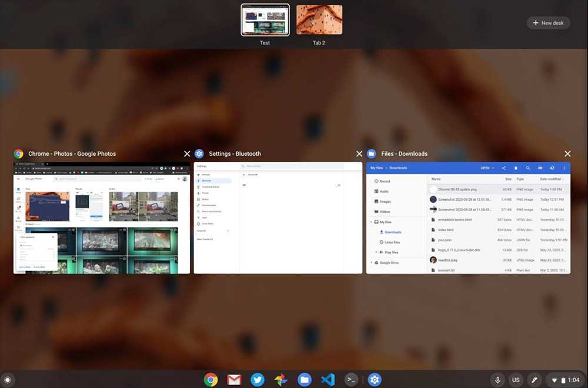
Task: Click the Settings gear in the shelf
Action: pyautogui.click(x=375, y=380)
